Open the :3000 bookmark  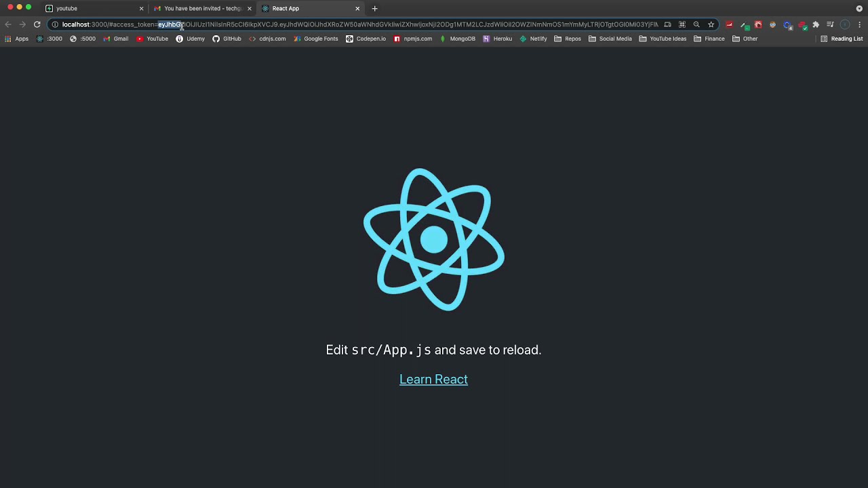click(49, 39)
